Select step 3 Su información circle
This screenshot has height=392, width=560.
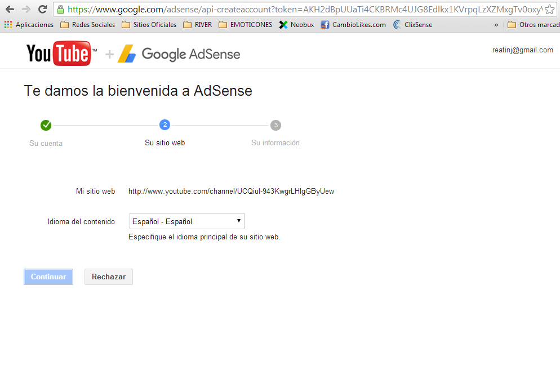click(275, 125)
